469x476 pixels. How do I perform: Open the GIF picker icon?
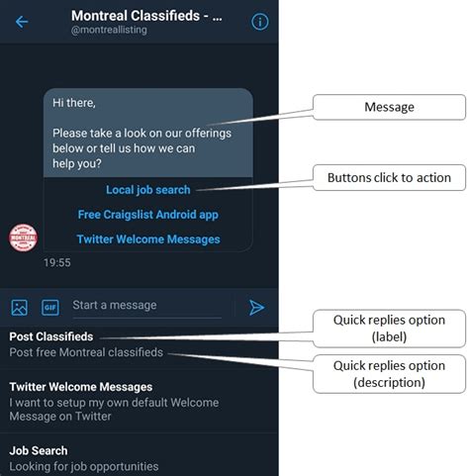[50, 308]
